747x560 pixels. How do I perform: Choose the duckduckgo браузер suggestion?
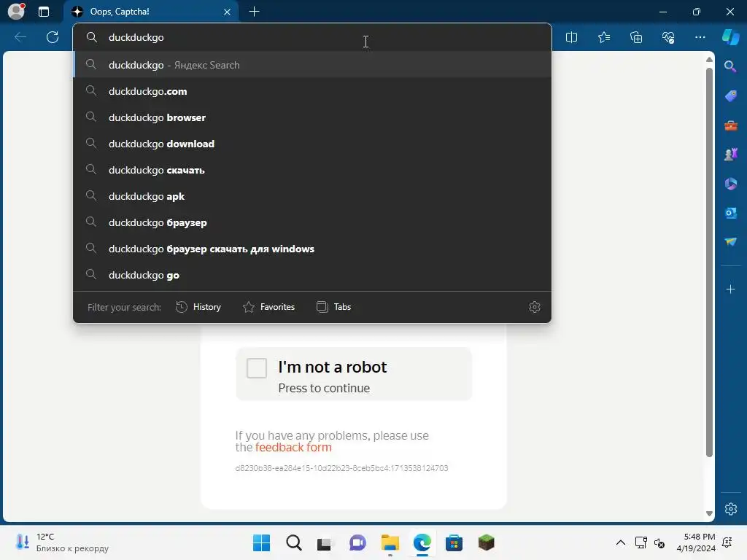(x=312, y=222)
